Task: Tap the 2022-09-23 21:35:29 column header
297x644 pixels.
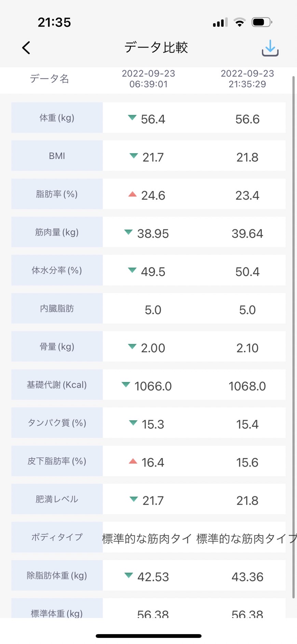Action: pos(247,79)
